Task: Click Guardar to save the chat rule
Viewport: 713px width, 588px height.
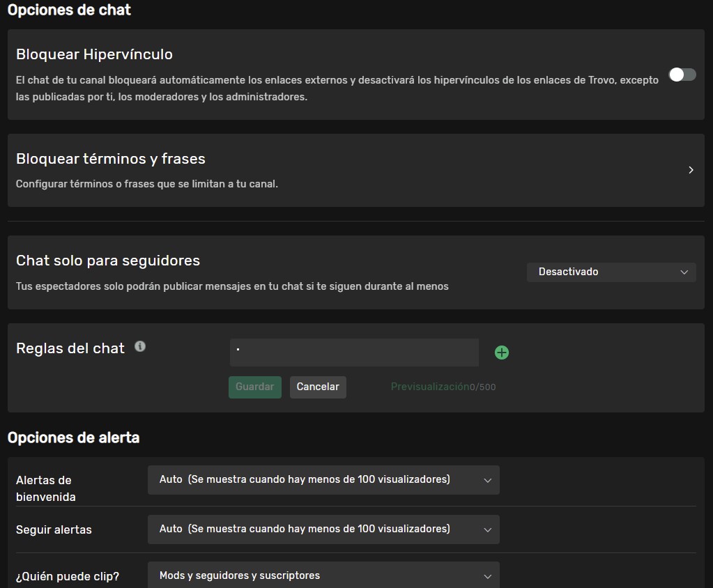Action: tap(254, 387)
